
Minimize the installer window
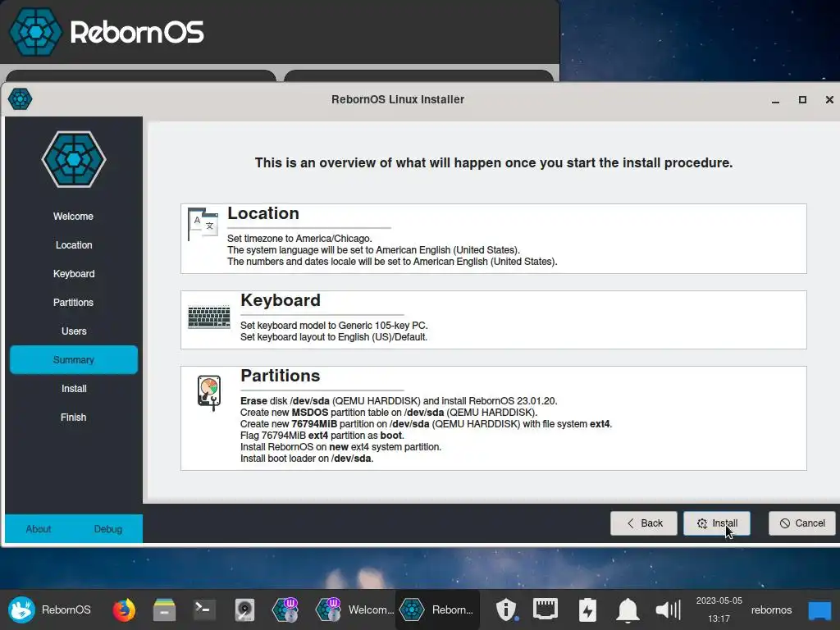pos(775,100)
